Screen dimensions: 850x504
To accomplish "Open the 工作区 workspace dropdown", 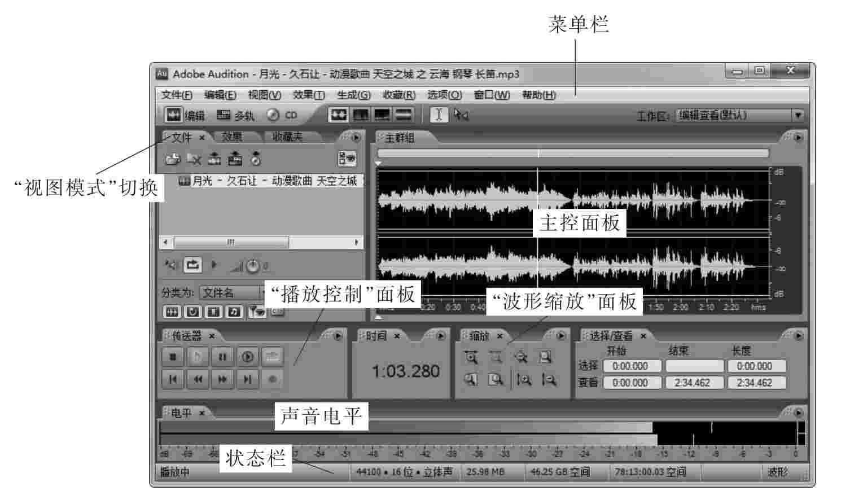I will tap(798, 115).
